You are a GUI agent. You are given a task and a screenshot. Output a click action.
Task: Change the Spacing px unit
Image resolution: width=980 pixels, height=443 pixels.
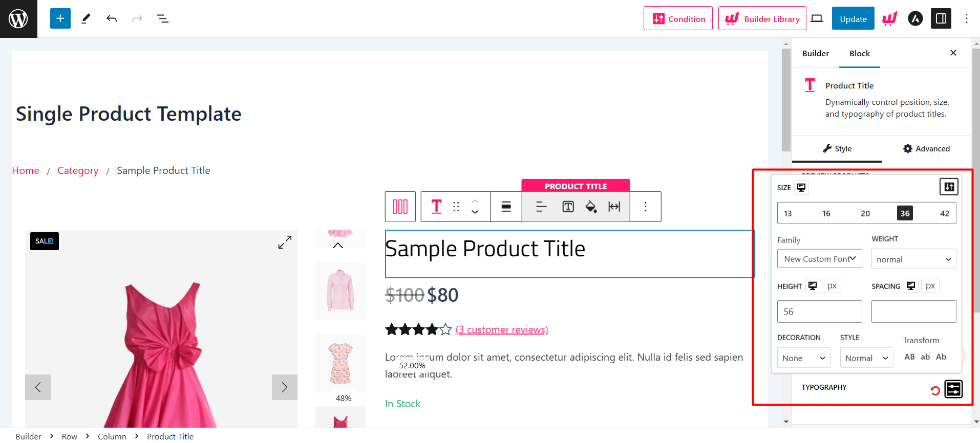tap(930, 286)
